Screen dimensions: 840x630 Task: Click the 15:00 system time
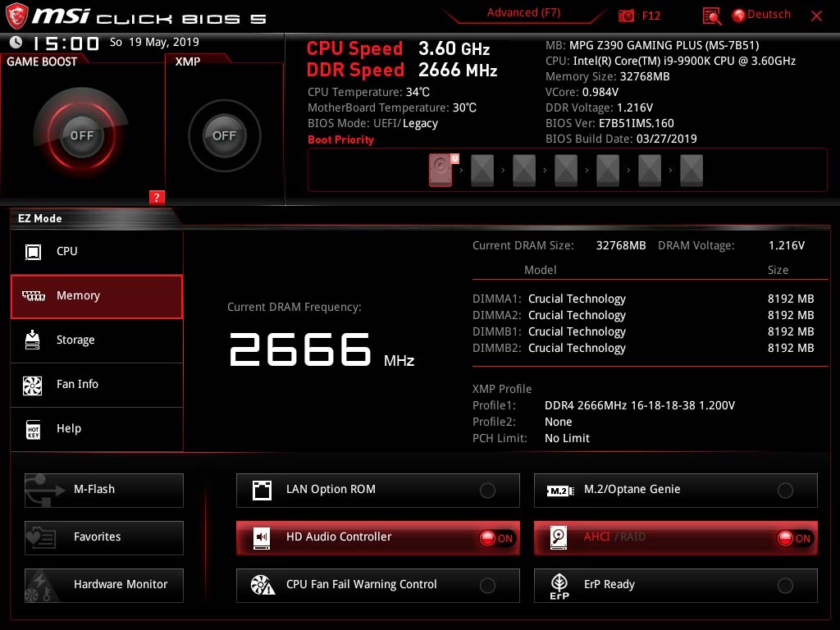pos(66,43)
